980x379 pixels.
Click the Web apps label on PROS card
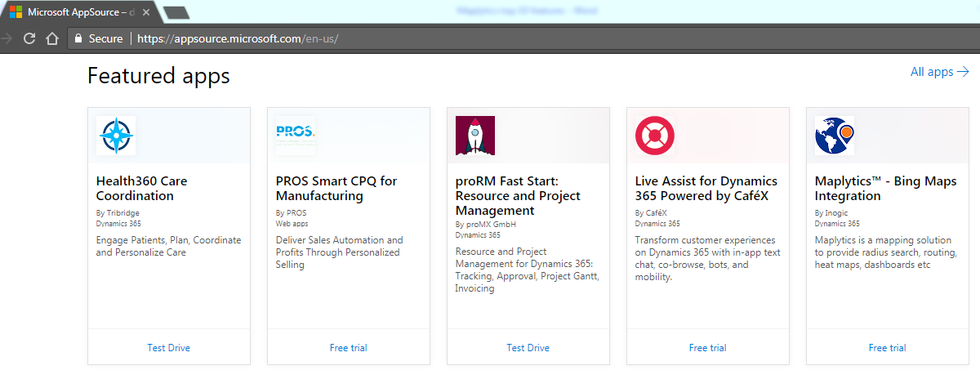point(292,223)
